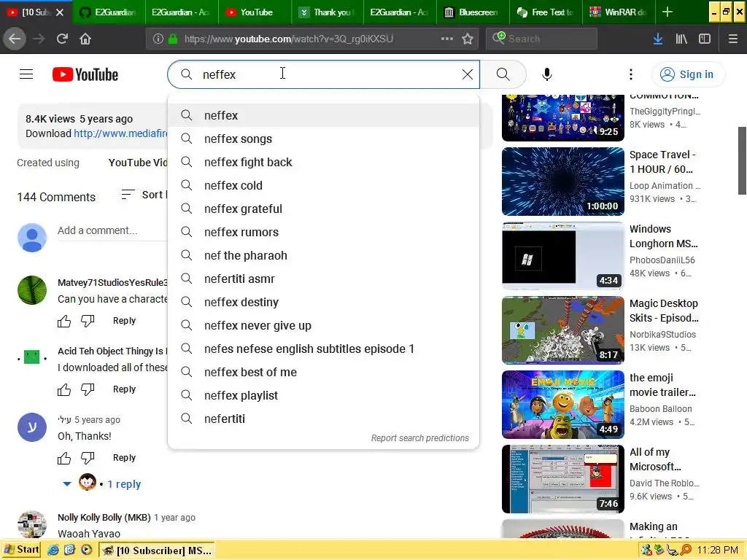The image size is (747, 560).
Task: Clear the search box with X icon
Action: point(468,74)
